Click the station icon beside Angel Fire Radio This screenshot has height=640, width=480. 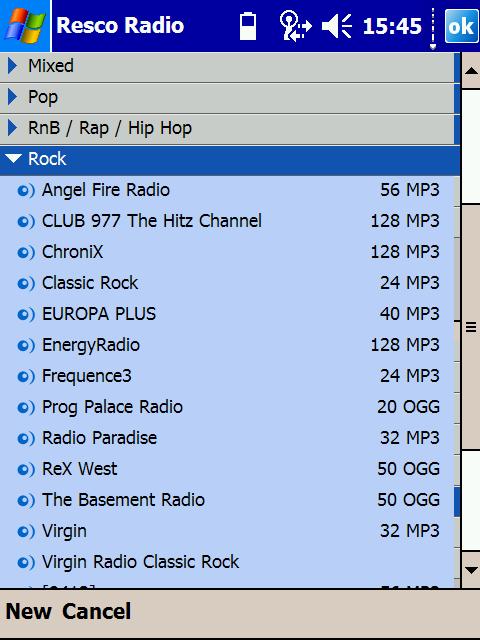[x=26, y=191]
